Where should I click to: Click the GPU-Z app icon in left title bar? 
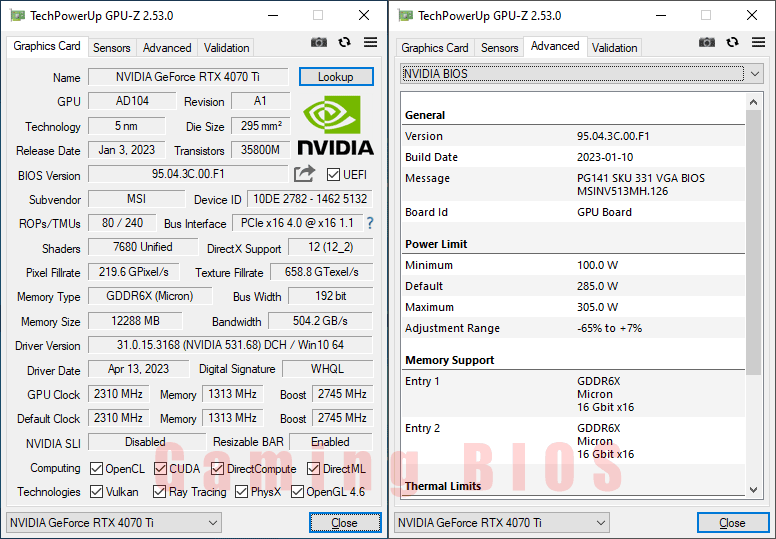pyautogui.click(x=17, y=15)
